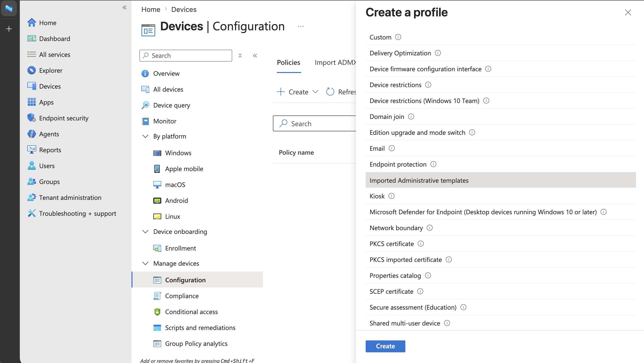
Task: Show info icon for Domain join
Action: click(411, 116)
